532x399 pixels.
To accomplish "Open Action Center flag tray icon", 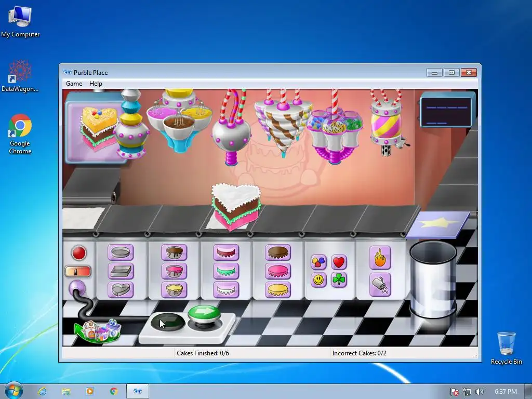I will (454, 392).
